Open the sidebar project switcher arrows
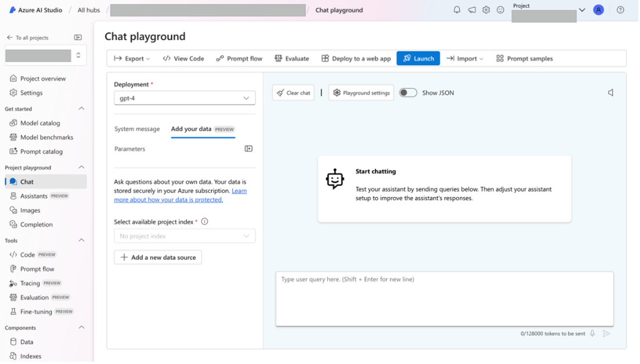The height and width of the screenshot is (364, 640). (x=79, y=55)
